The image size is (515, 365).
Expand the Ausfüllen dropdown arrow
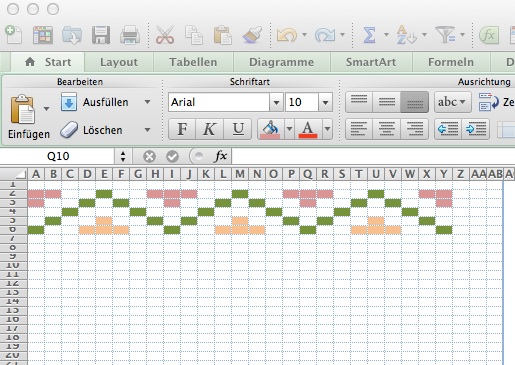point(147,102)
